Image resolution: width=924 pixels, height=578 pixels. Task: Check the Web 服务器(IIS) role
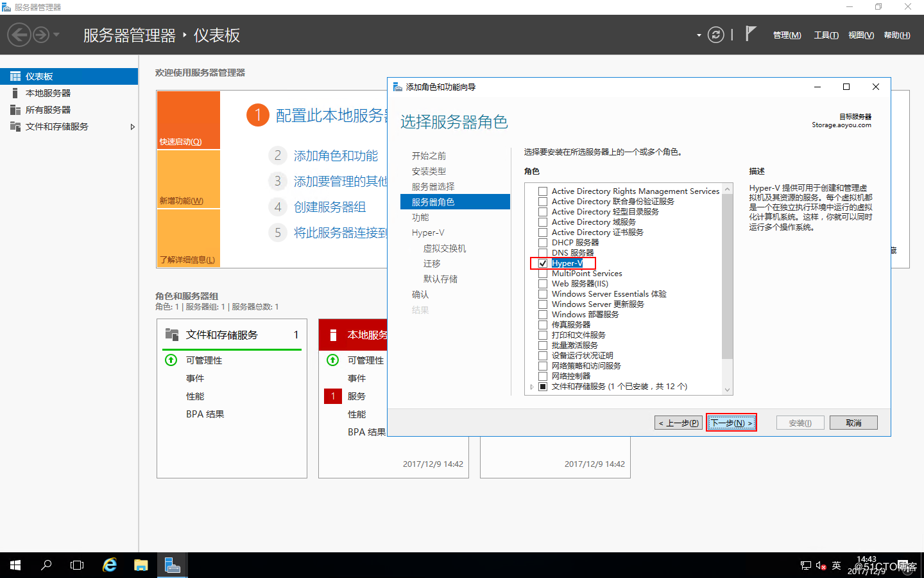pos(543,284)
